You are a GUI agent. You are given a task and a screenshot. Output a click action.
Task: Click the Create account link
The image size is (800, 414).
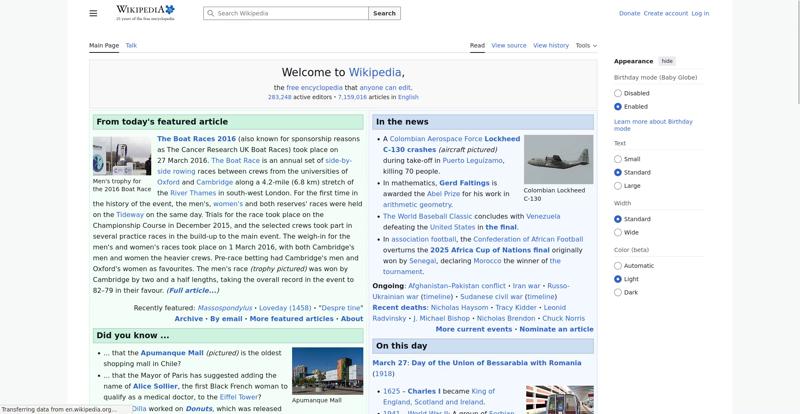(x=665, y=13)
